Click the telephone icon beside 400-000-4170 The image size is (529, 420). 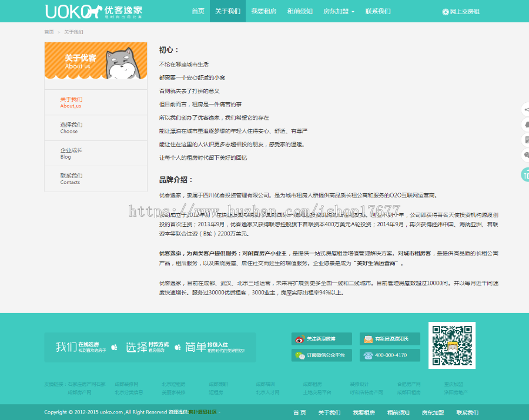point(368,355)
